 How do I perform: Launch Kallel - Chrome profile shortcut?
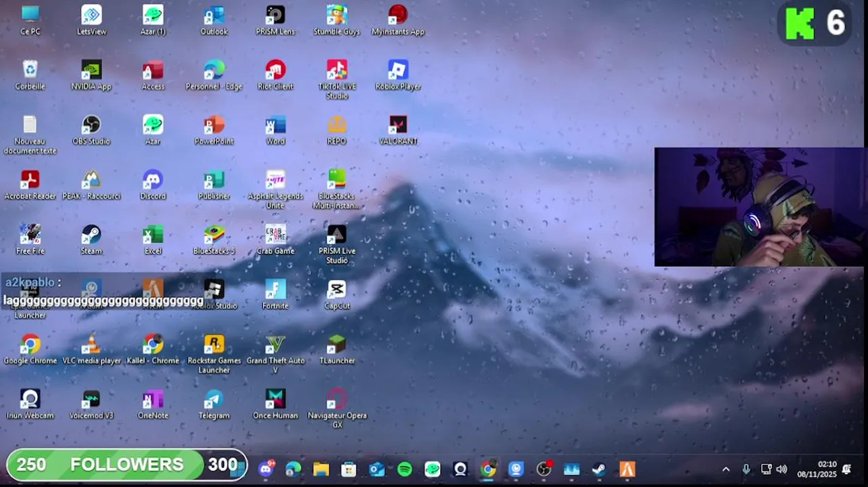(153, 348)
